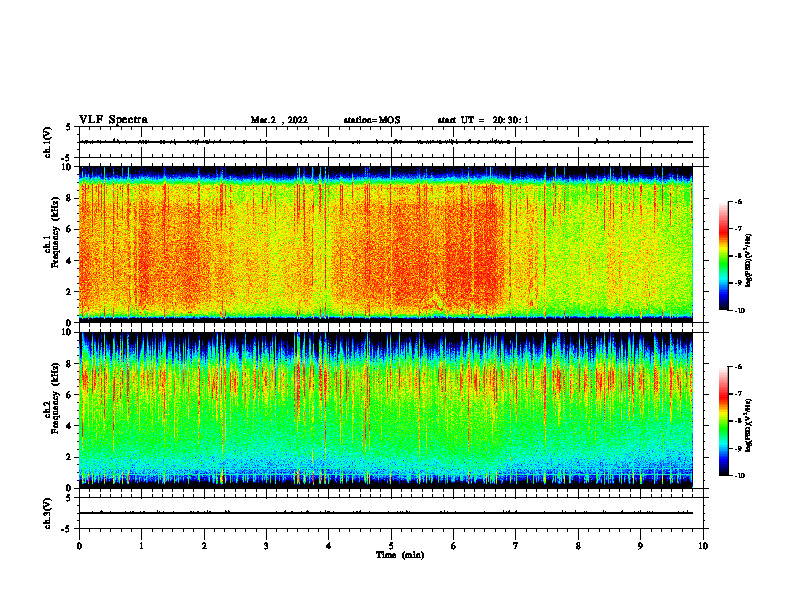
Task: Select the 'start UT = 20:30: 1' text
Action: click(483, 120)
